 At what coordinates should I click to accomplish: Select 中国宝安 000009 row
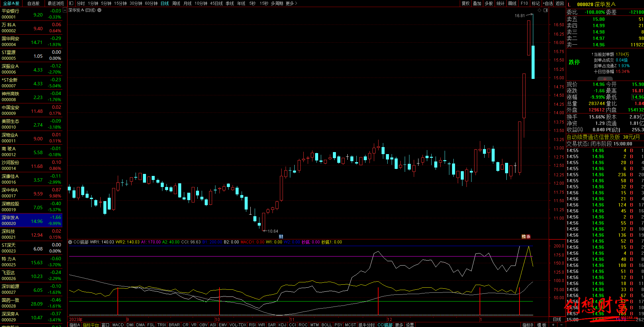point(31,110)
